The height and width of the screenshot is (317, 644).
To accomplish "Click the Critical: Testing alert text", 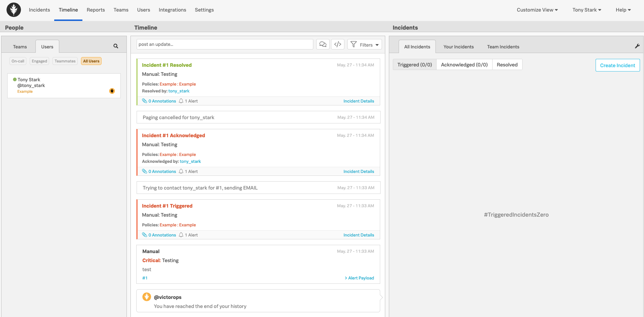I will coord(160,260).
